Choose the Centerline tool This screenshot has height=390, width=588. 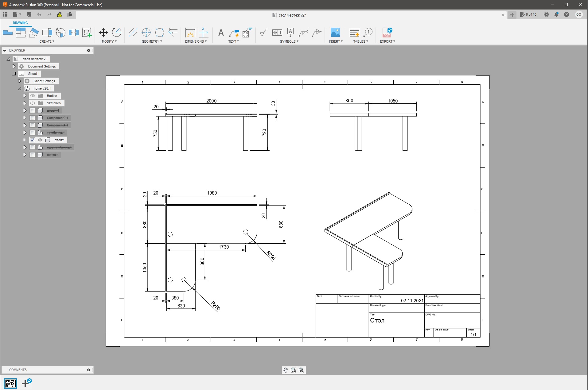tap(133, 33)
